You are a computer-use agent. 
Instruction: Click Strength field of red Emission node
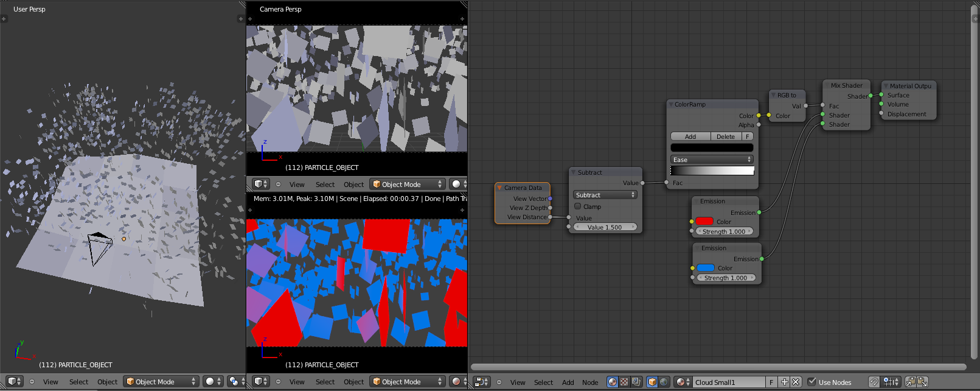tap(724, 231)
